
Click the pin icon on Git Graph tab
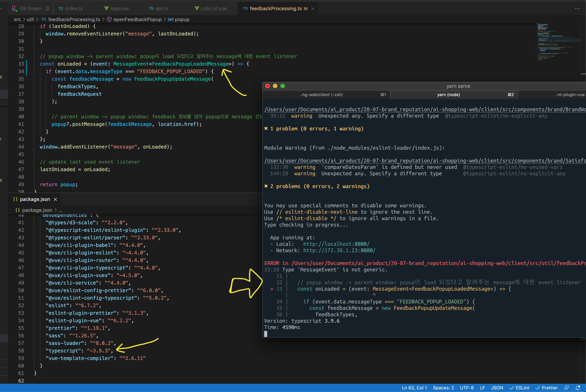[47, 8]
